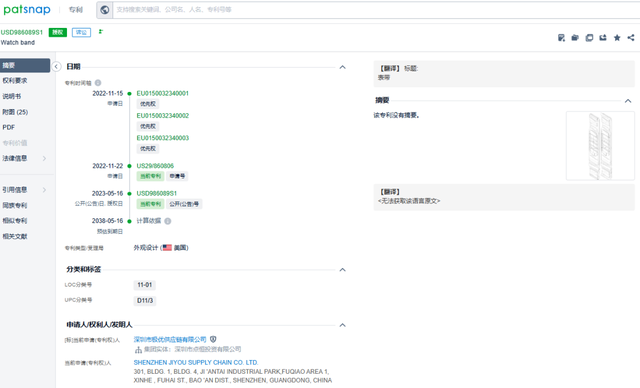
Task: Click SHENZHEN JIYOU SUPPLY CHAIN CO. LTD. link
Action: click(196, 362)
